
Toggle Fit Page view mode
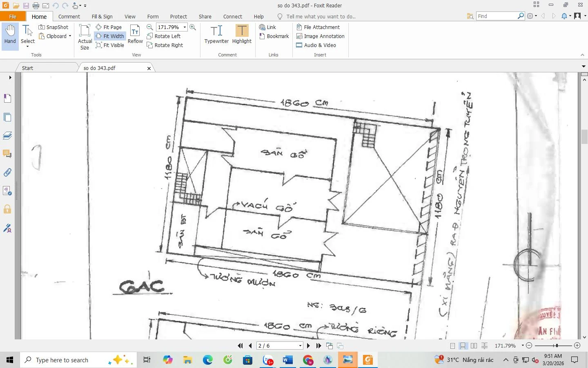click(109, 27)
